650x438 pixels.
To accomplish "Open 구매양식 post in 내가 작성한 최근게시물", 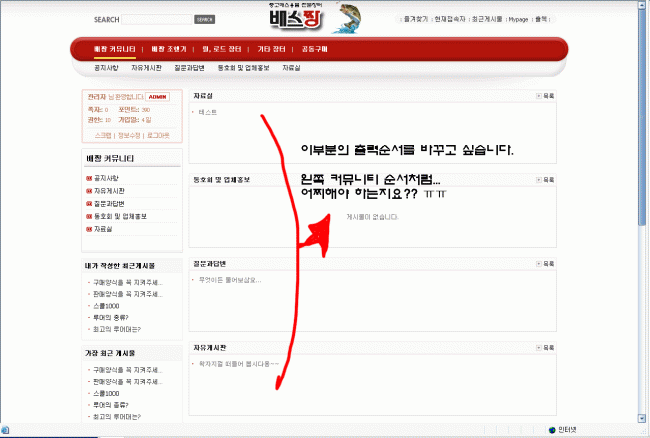I will (127, 283).
